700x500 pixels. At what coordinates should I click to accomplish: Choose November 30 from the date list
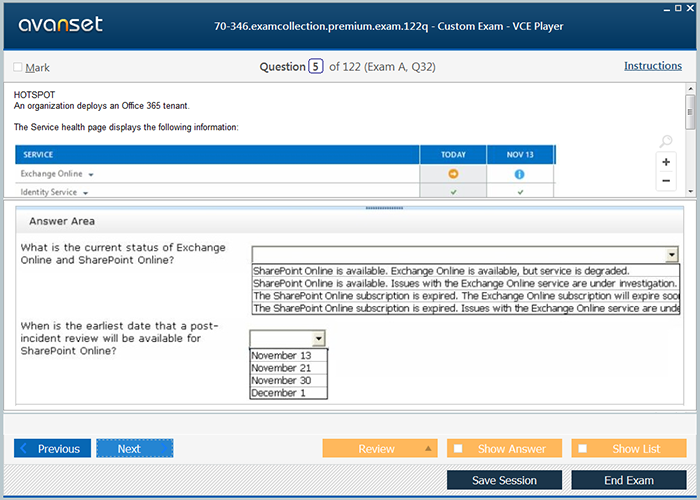click(288, 381)
